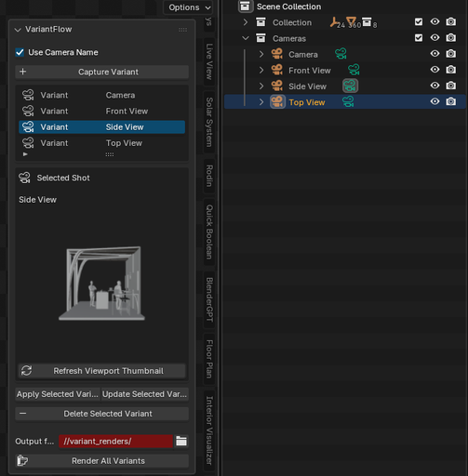Expand the Side View object in outliner
The width and height of the screenshot is (468, 476).
pyautogui.click(x=261, y=86)
